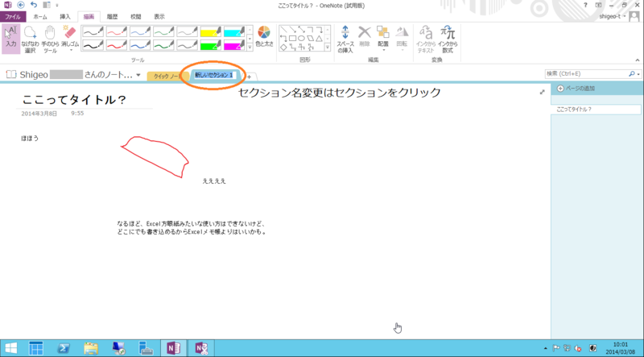The height and width of the screenshot is (357, 644).
Task: Switch to the ホーム ribbon tab
Action: point(39,17)
